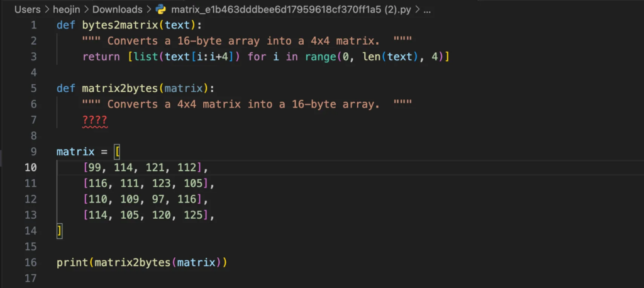Click 'len' call on line 3
This screenshot has width=644, height=288.
click(371, 57)
